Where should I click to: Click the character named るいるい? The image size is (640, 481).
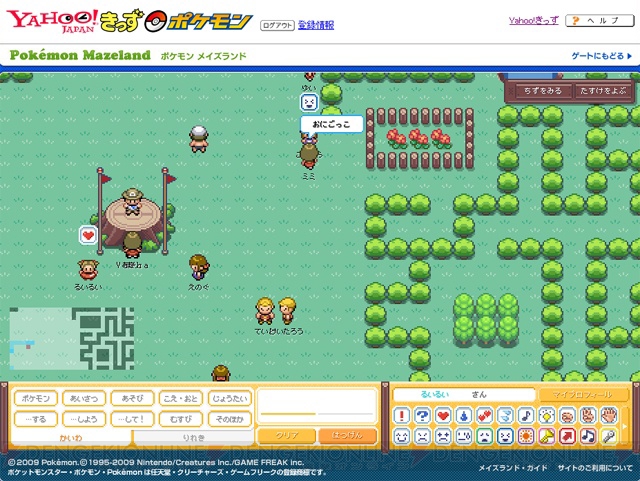pyautogui.click(x=88, y=270)
